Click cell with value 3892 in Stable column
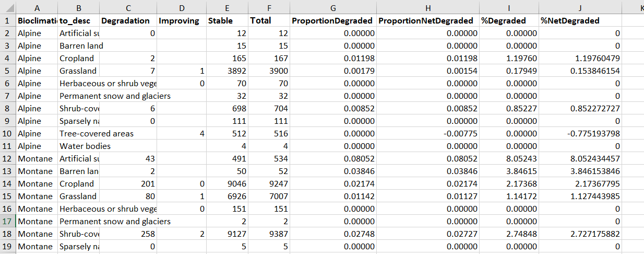The width and height of the screenshot is (644, 254). coord(228,71)
